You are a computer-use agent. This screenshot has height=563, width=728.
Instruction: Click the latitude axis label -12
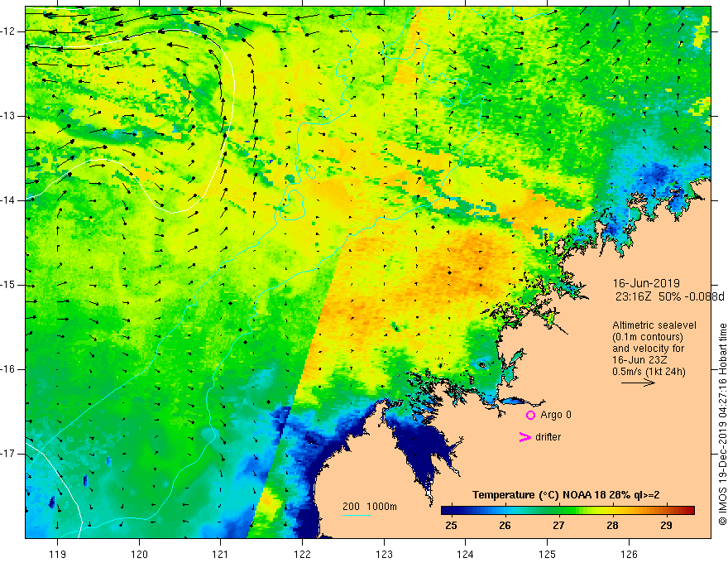click(x=8, y=31)
